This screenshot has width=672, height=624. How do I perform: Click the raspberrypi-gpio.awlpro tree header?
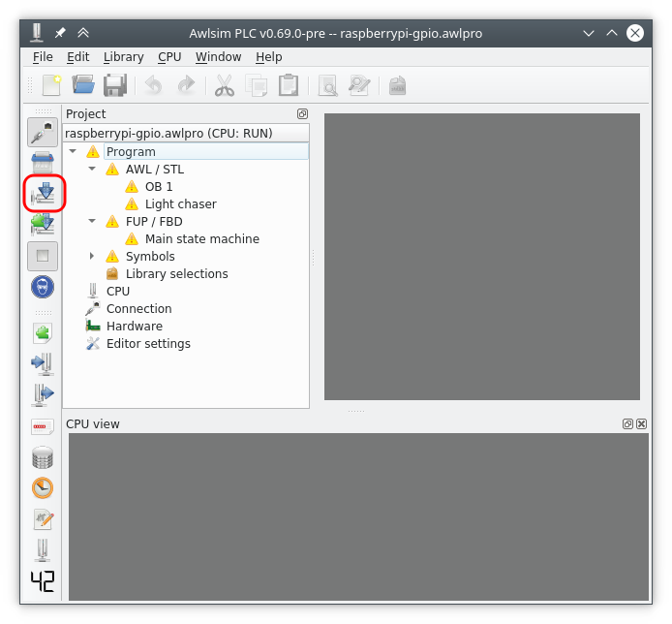click(x=186, y=133)
